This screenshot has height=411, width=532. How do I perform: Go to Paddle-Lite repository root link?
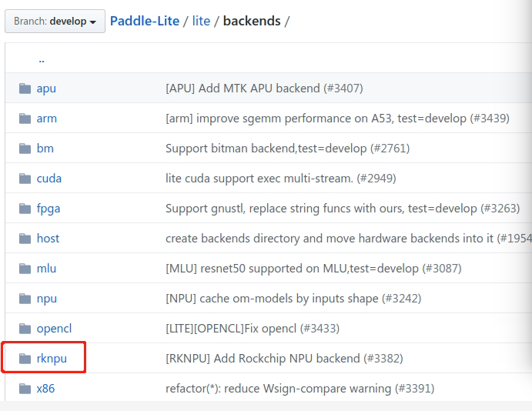click(x=144, y=21)
